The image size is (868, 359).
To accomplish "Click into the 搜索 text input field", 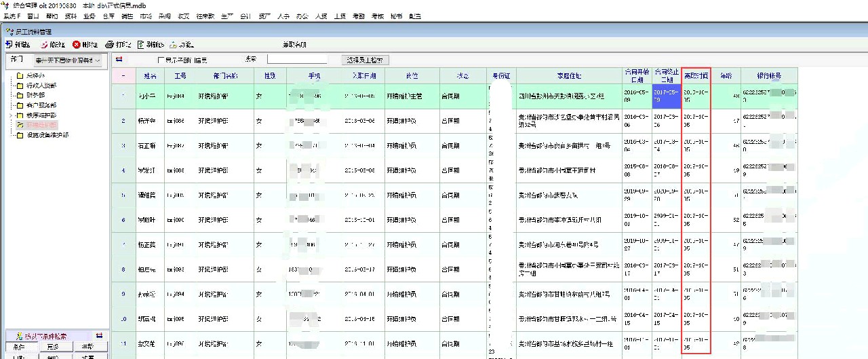I will tap(297, 60).
